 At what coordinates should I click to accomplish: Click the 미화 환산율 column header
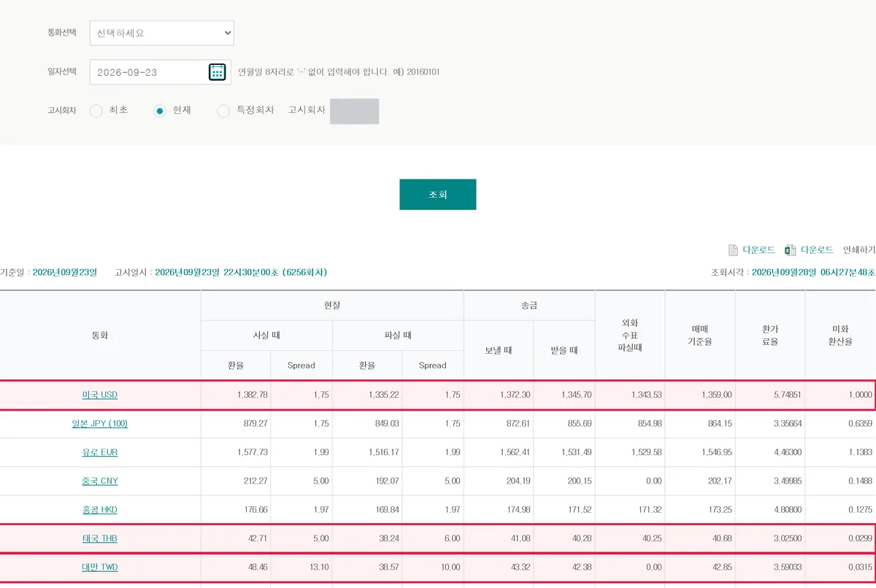[x=840, y=336]
